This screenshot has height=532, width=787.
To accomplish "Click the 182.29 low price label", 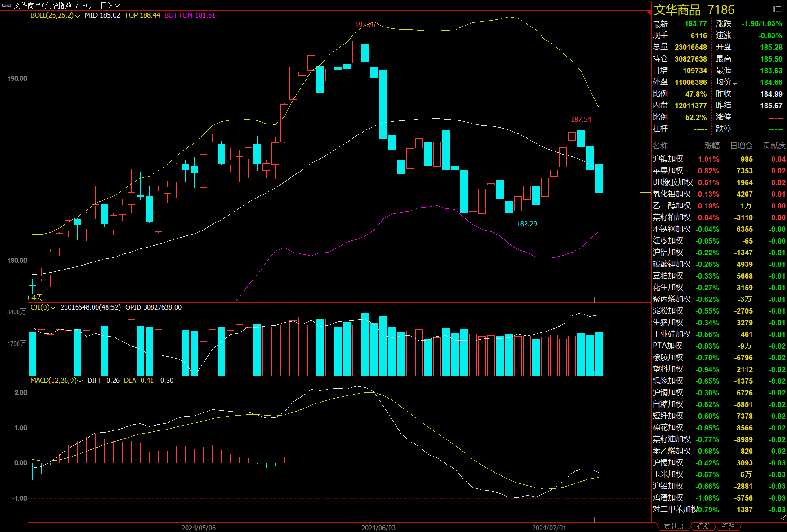I will coord(527,224).
